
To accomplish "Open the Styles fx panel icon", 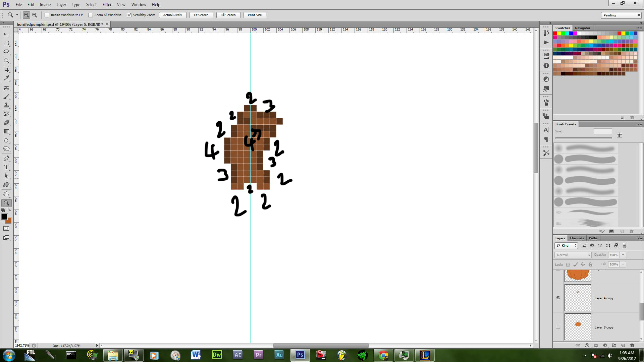I will click(546, 89).
